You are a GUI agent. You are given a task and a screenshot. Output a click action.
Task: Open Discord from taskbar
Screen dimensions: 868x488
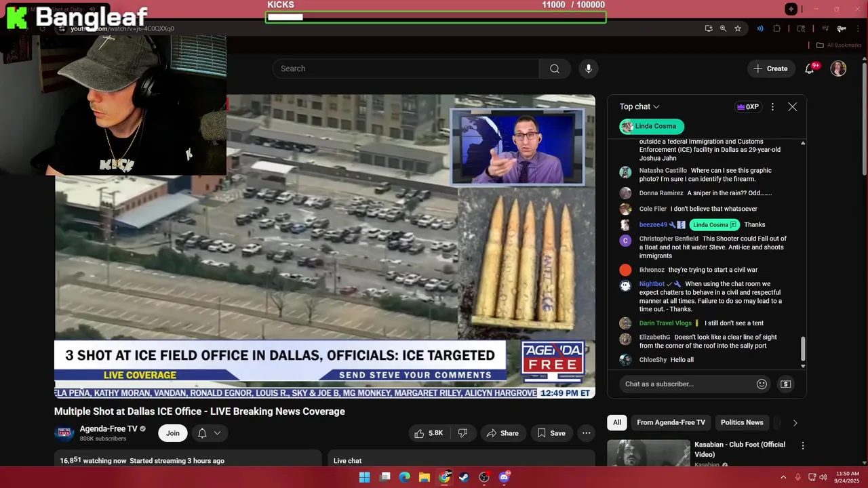504,477
